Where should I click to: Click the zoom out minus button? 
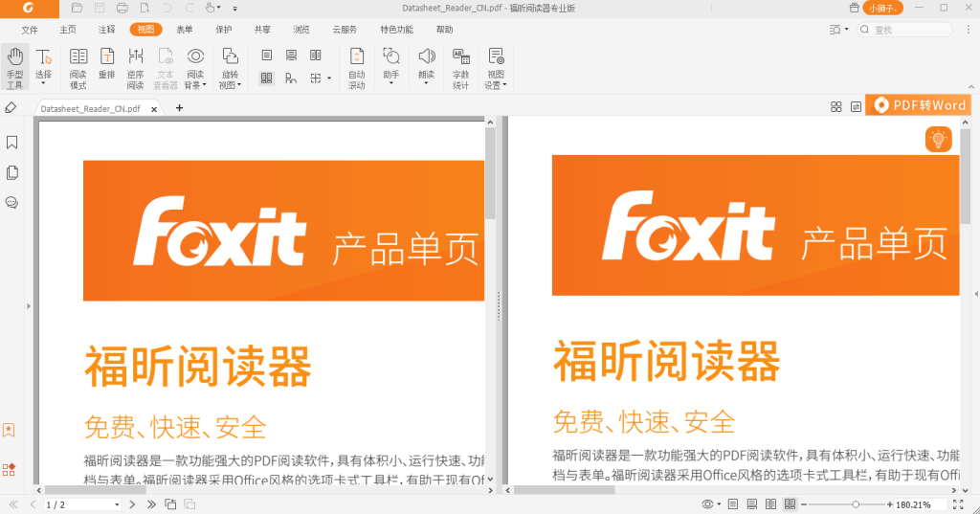[804, 504]
